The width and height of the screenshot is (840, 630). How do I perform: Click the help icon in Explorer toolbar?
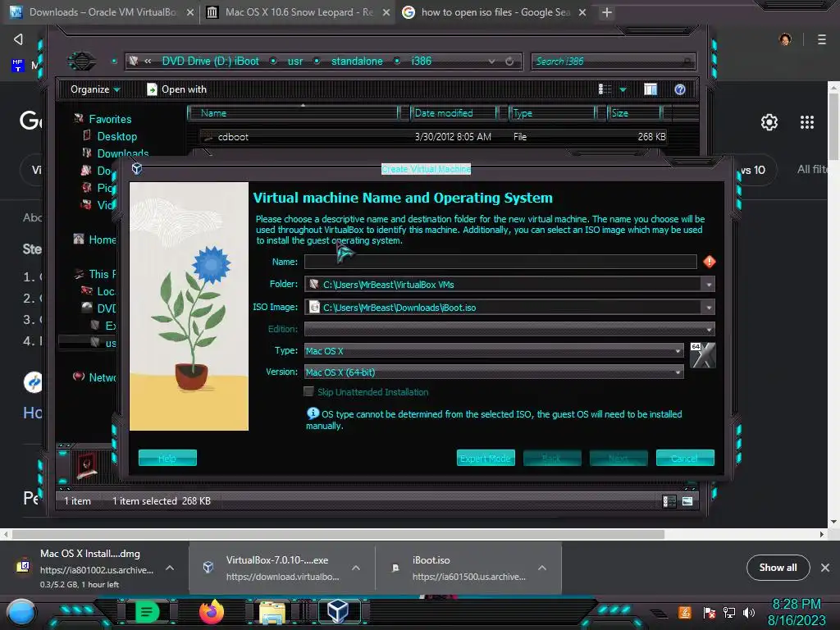680,89
